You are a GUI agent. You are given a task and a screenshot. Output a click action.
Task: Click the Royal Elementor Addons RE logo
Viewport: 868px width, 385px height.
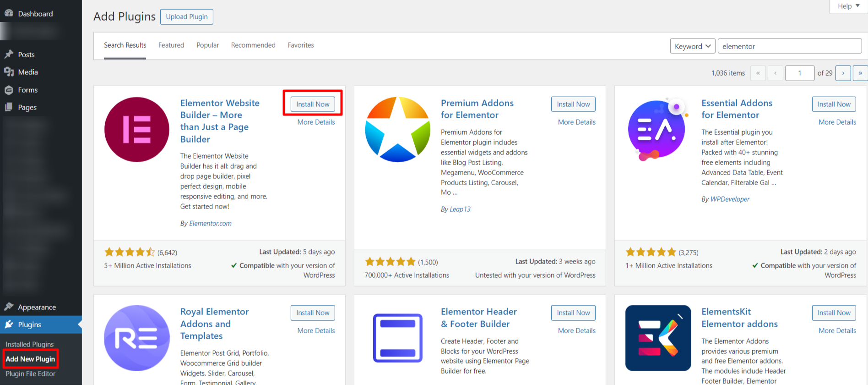[x=137, y=338]
